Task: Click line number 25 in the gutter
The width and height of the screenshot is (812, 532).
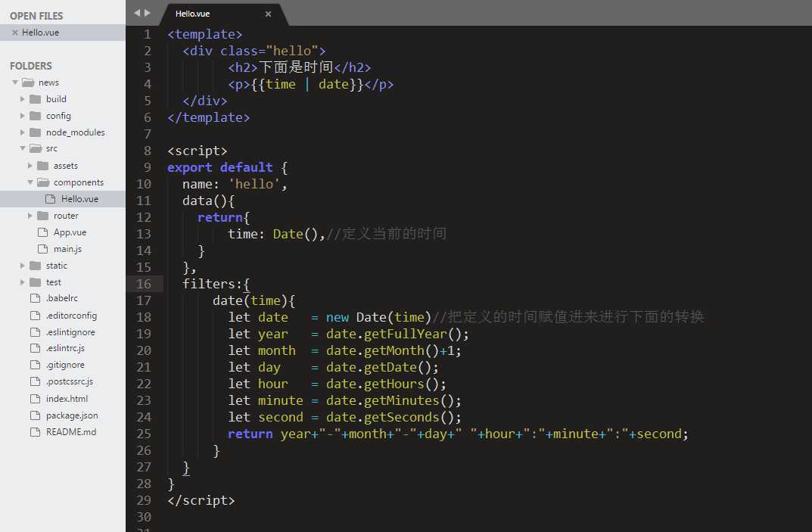Action: tap(144, 434)
